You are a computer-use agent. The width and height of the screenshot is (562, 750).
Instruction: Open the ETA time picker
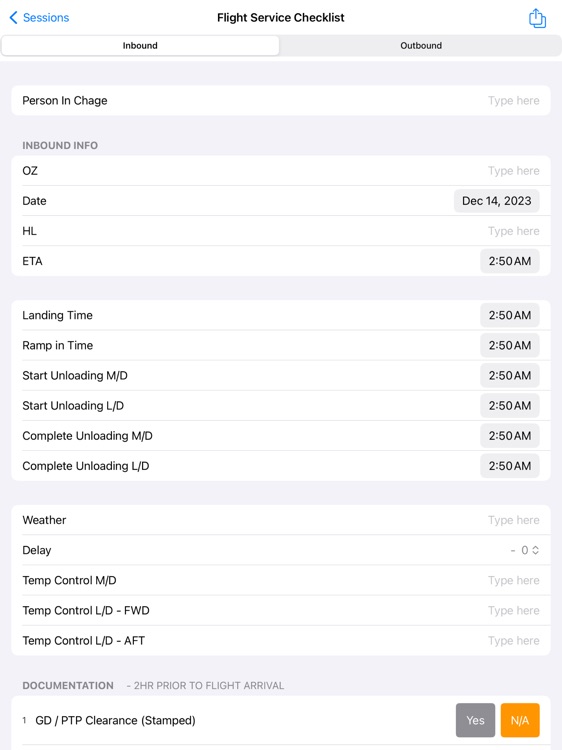coord(509,261)
